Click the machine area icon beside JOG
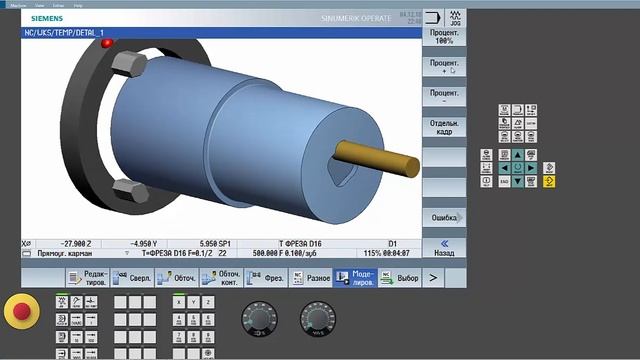 [432, 18]
